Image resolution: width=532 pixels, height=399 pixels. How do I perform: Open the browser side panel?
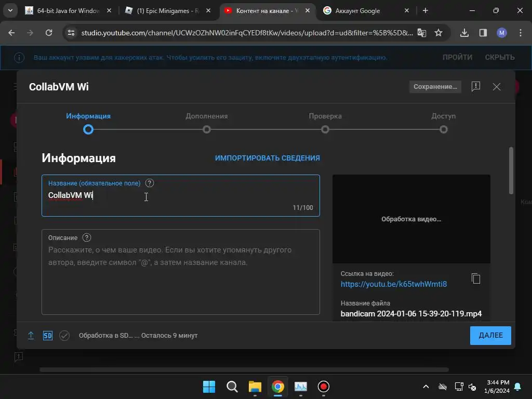tap(483, 33)
